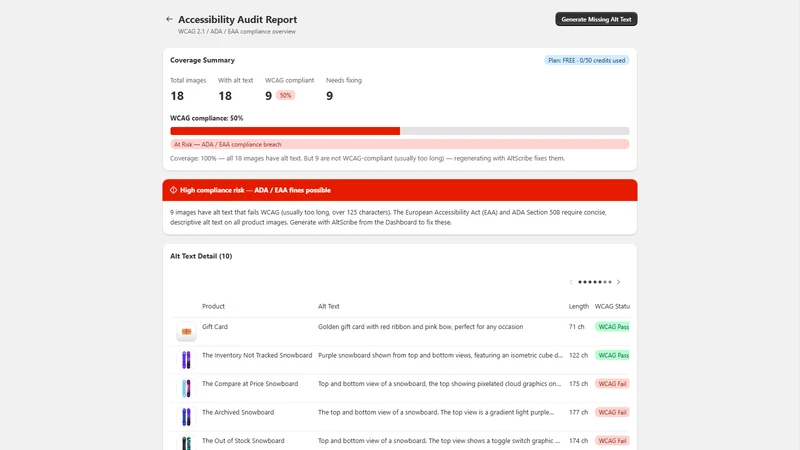Screen dimensions: 800x450
Task: Click WCAG Pass badge for Inventory Not Tracked Snowboard
Action: [x=612, y=356]
